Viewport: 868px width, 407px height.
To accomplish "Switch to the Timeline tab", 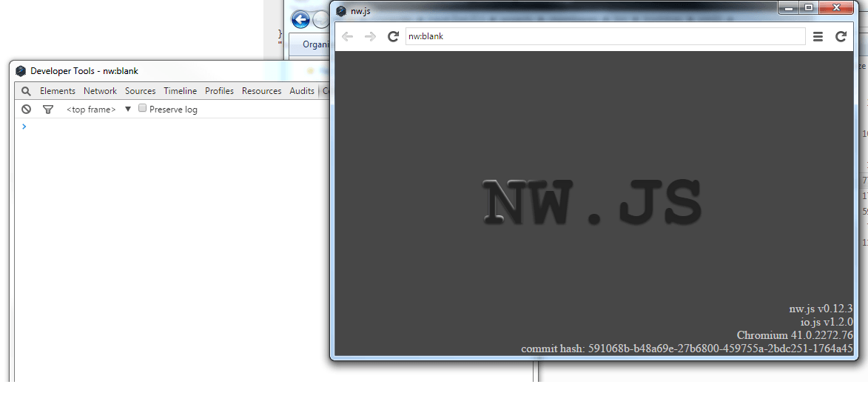I will pos(180,91).
